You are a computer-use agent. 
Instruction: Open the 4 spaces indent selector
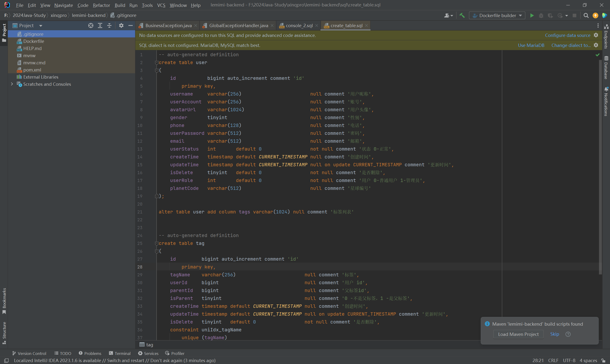click(x=588, y=360)
